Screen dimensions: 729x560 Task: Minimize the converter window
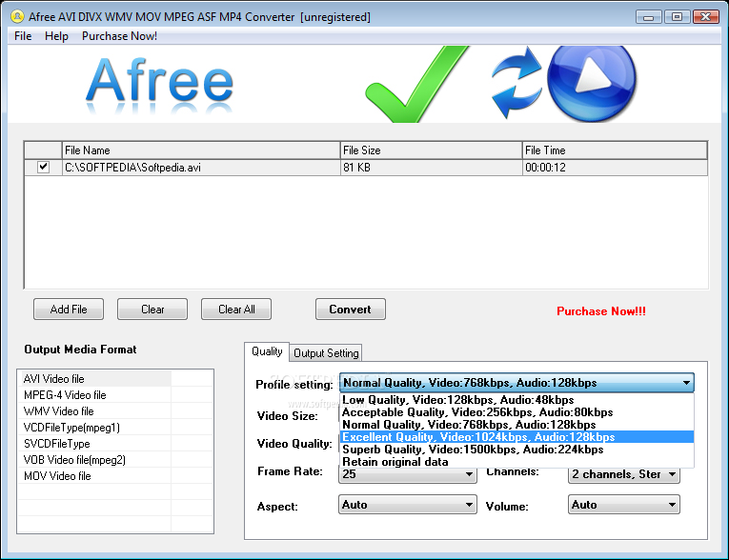click(x=649, y=17)
